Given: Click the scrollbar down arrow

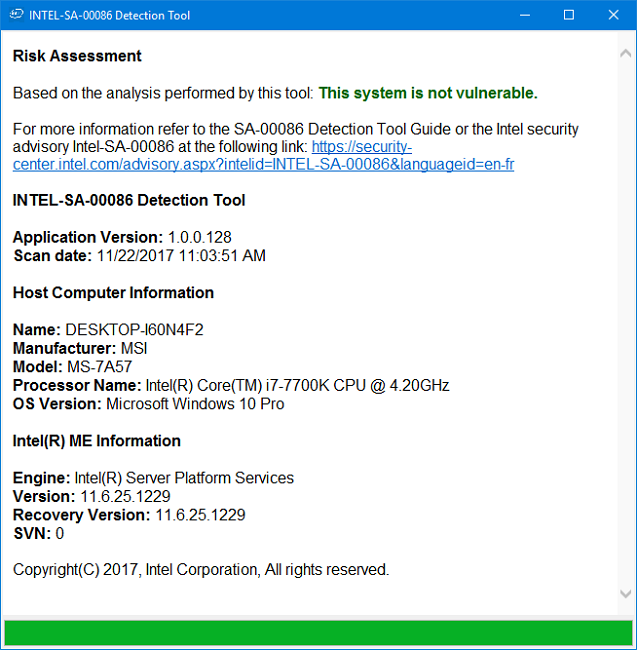Looking at the screenshot, I should pyautogui.click(x=625, y=593).
